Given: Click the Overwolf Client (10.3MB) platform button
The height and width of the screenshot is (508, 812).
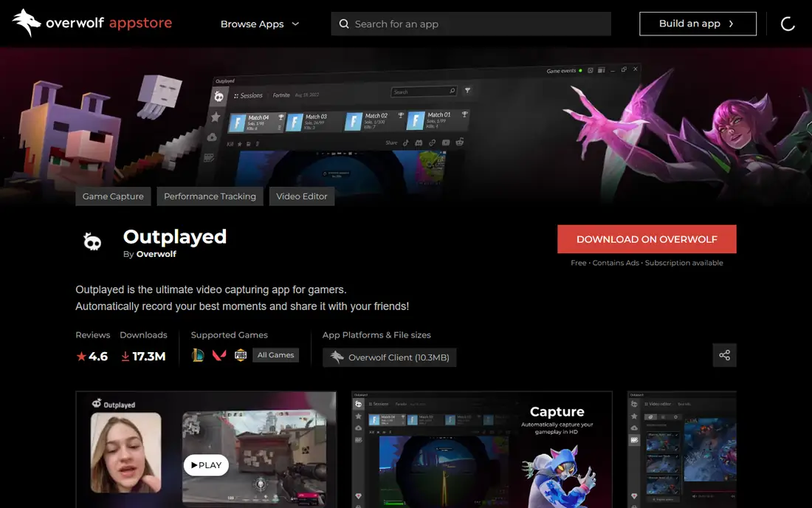Looking at the screenshot, I should tap(390, 357).
